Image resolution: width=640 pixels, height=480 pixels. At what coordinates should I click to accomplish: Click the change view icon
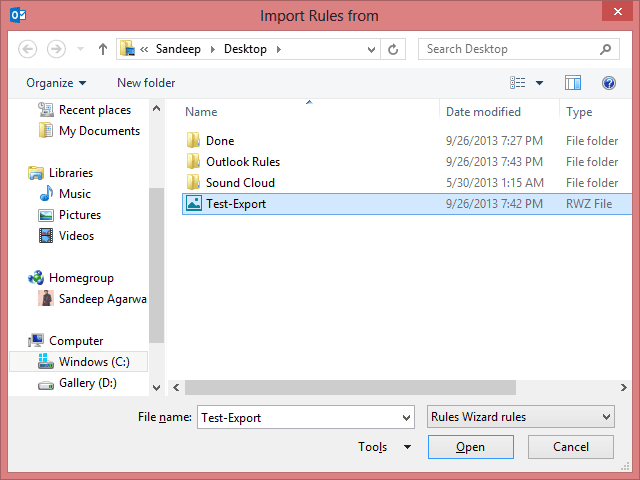coord(518,83)
